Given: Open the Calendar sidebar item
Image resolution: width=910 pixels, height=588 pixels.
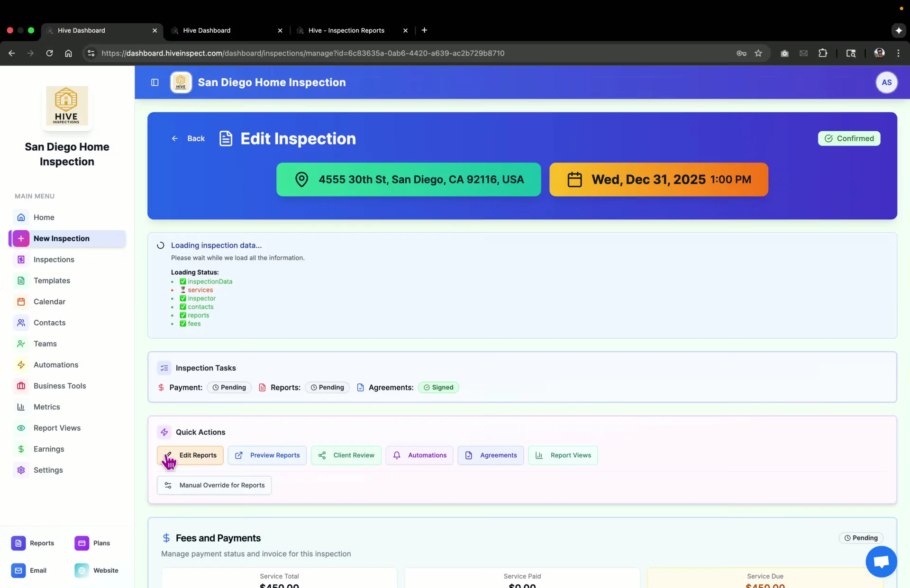Looking at the screenshot, I should [49, 301].
